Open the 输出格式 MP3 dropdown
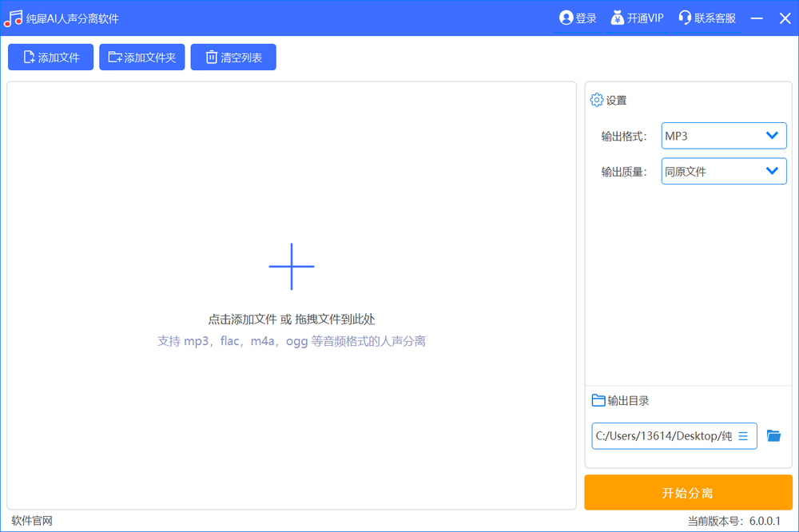This screenshot has height=532, width=799. coord(724,136)
